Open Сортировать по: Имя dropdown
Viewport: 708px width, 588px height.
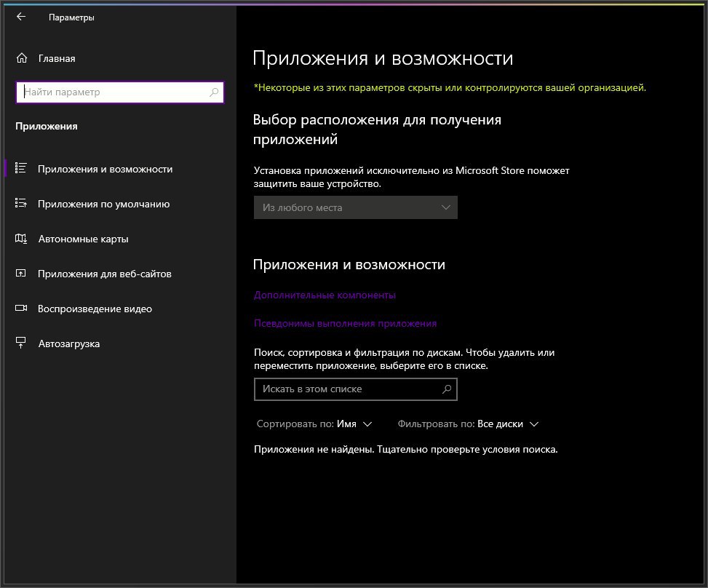click(314, 424)
